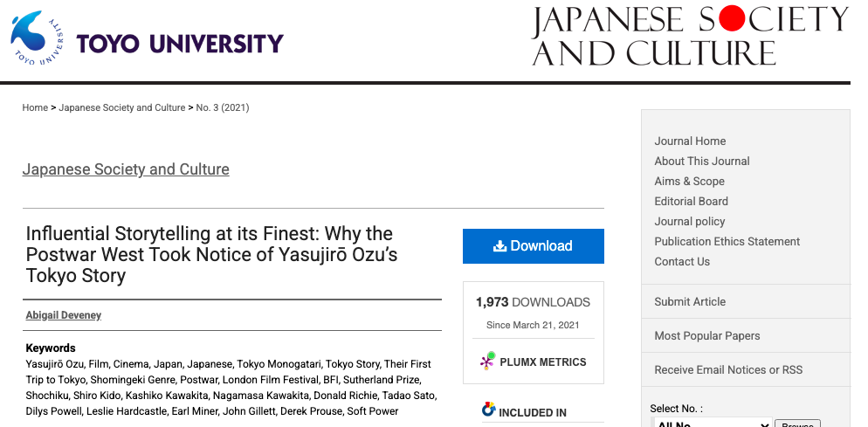This screenshot has height=427, width=868.
Task: Open About This Journal
Action: tap(702, 161)
